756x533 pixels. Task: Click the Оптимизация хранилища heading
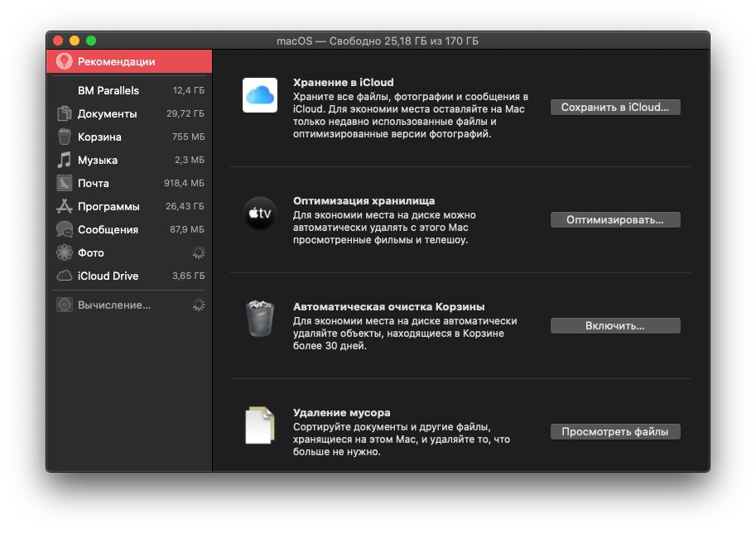364,200
